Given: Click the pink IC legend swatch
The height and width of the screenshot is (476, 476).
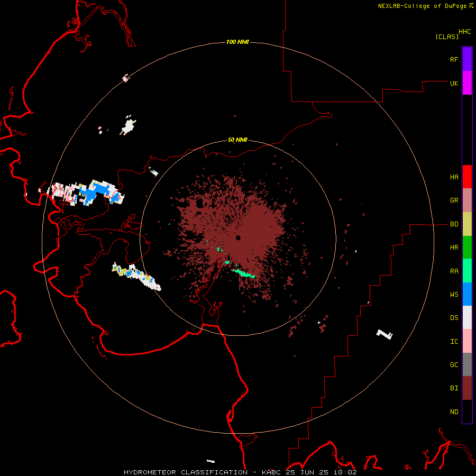Looking at the screenshot, I should pyautogui.click(x=467, y=341).
